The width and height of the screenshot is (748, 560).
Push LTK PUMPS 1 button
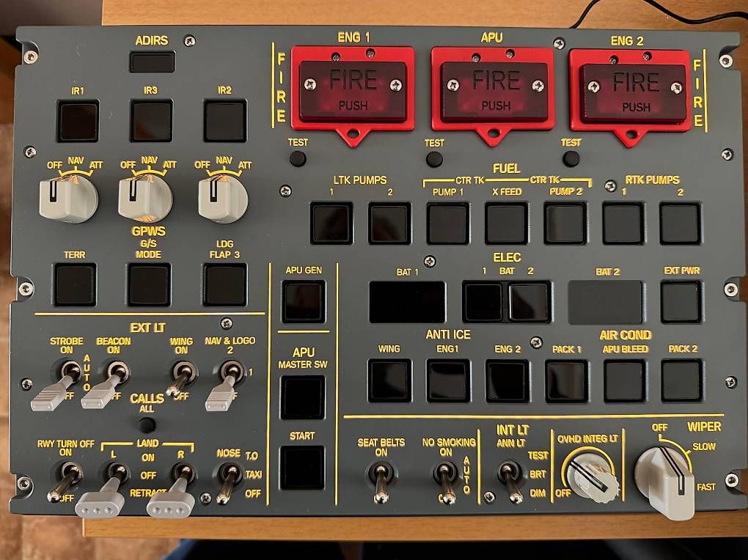click(331, 224)
